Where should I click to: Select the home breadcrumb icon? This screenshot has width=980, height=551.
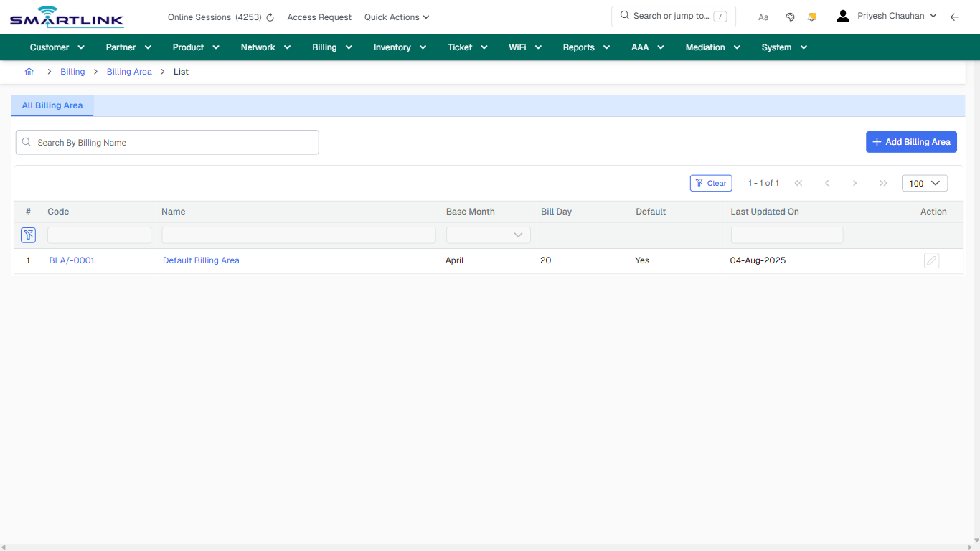29,72
